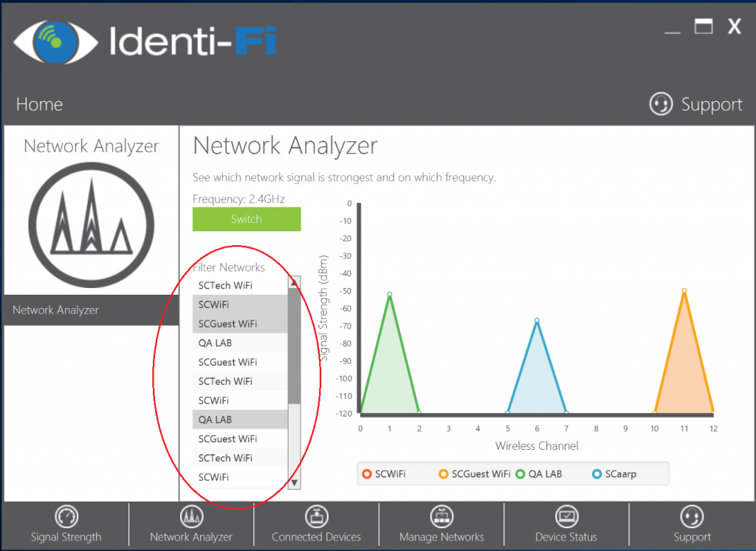
Task: Open Signal Strength from the bottom bar
Action: point(66,524)
